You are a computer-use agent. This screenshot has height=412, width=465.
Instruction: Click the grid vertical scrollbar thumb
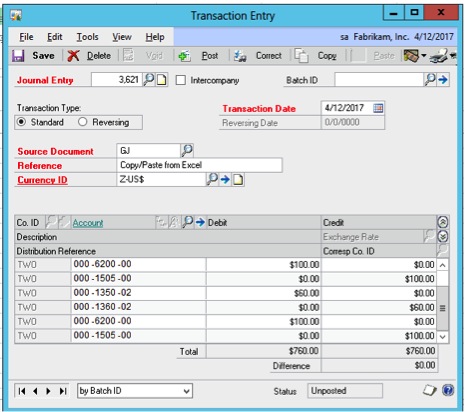(442, 308)
